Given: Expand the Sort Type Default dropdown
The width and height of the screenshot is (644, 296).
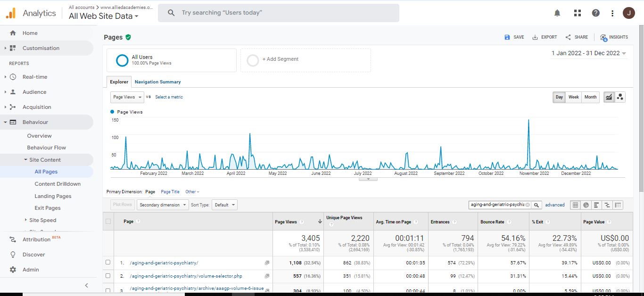Looking at the screenshot, I should [224, 205].
